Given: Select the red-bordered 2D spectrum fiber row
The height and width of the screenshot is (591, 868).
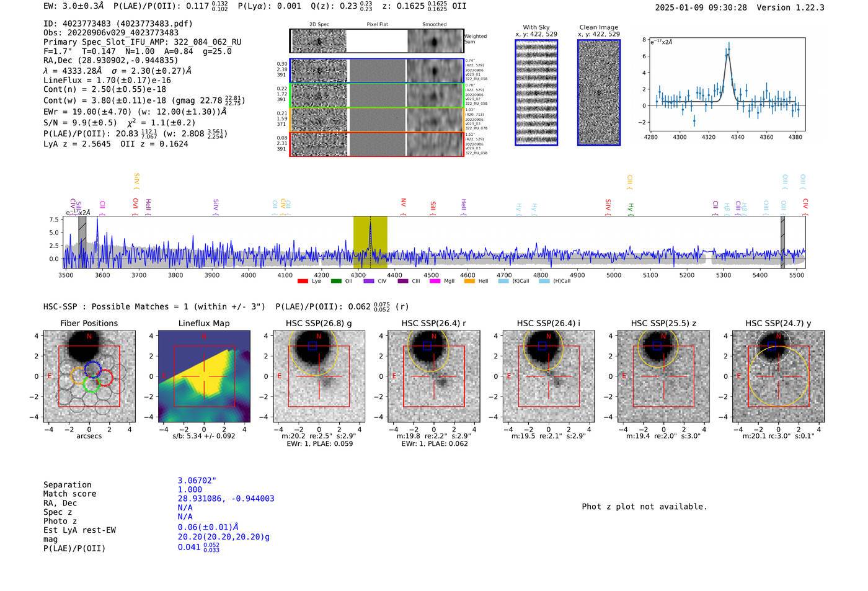Looking at the screenshot, I should (x=376, y=144).
